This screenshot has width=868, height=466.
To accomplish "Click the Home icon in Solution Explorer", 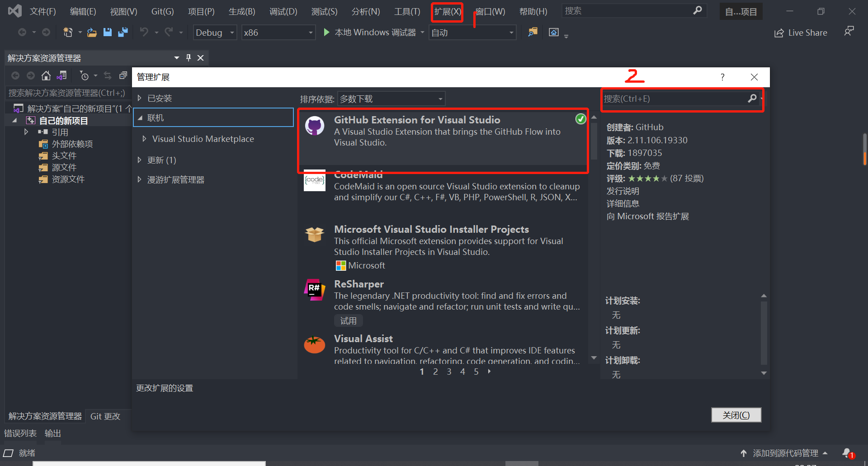I will click(x=46, y=75).
